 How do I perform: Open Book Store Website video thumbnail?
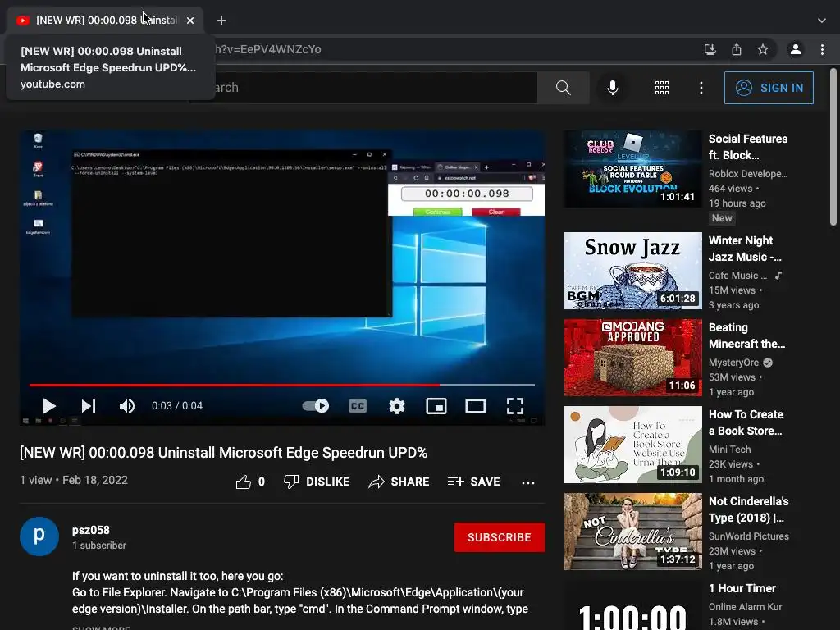pyautogui.click(x=632, y=445)
